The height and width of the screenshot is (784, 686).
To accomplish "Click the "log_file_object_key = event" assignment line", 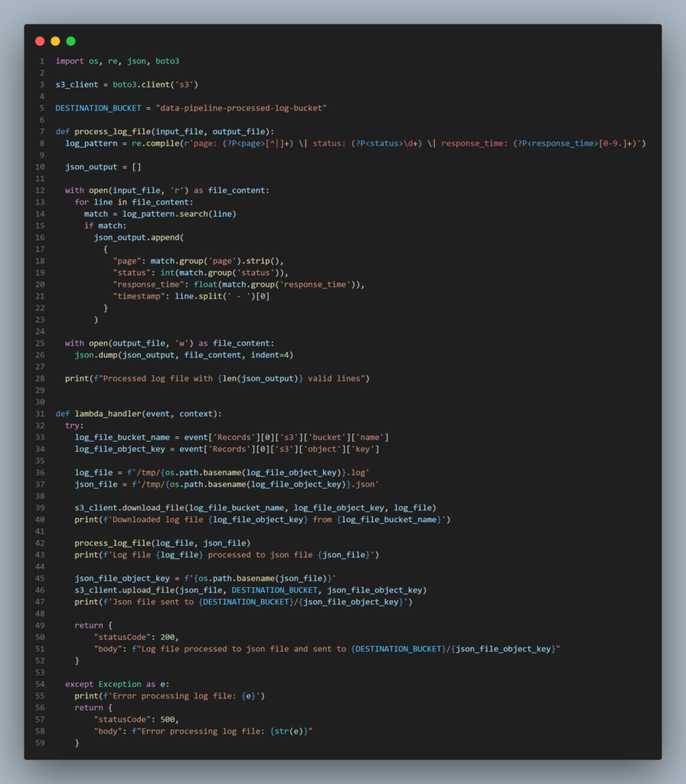I will [x=227, y=449].
